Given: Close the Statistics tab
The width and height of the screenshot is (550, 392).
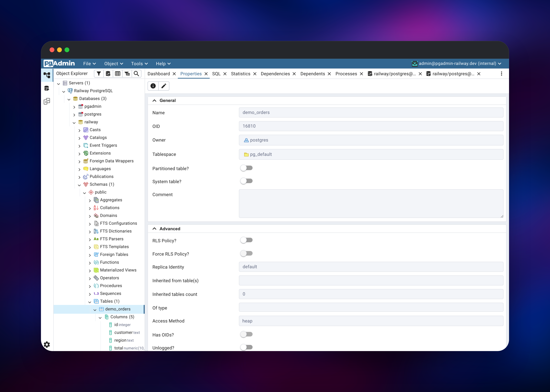Looking at the screenshot, I should coord(255,74).
